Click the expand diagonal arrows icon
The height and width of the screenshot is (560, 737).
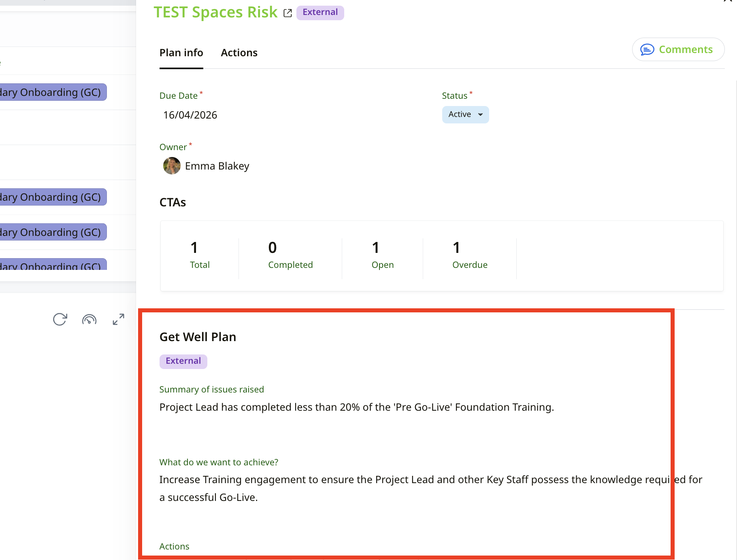[118, 319]
